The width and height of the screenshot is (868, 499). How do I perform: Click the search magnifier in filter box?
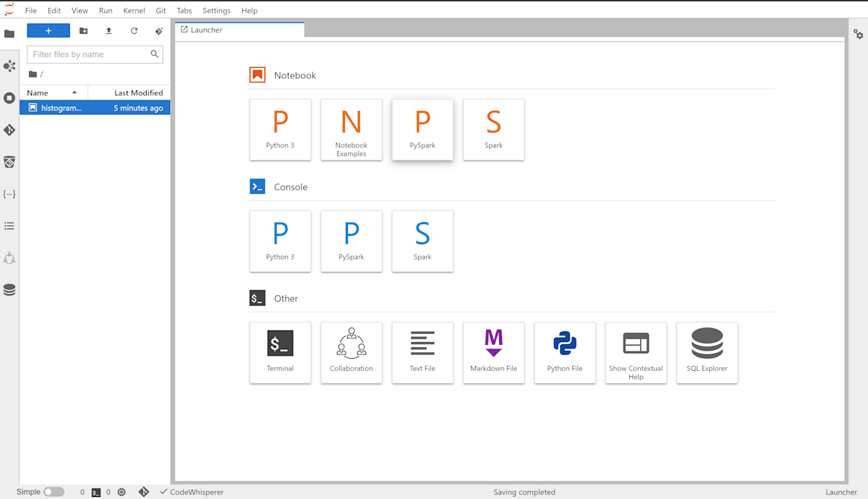pyautogui.click(x=154, y=54)
